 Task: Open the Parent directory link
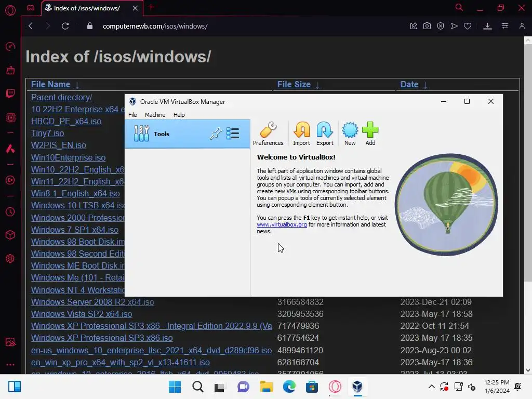(x=61, y=97)
